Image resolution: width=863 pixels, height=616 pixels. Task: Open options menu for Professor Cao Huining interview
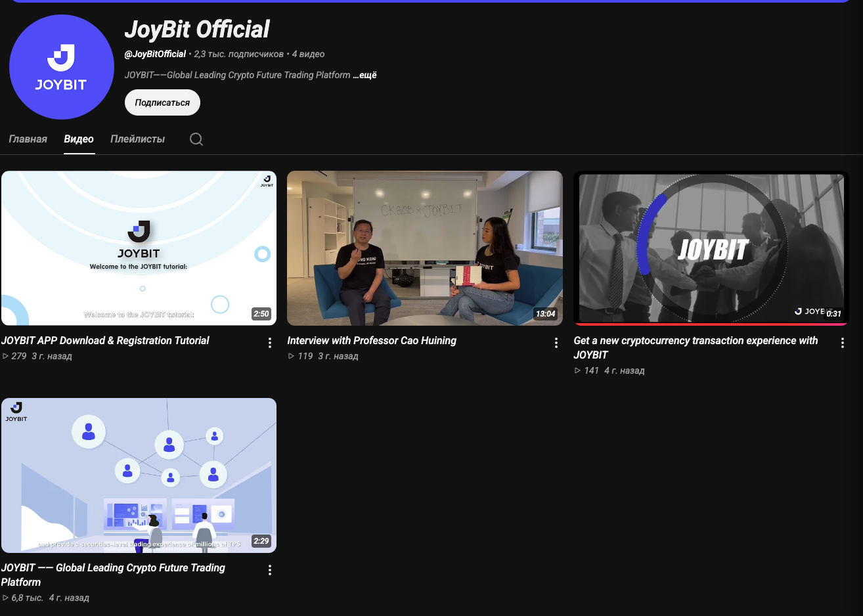pyautogui.click(x=556, y=343)
